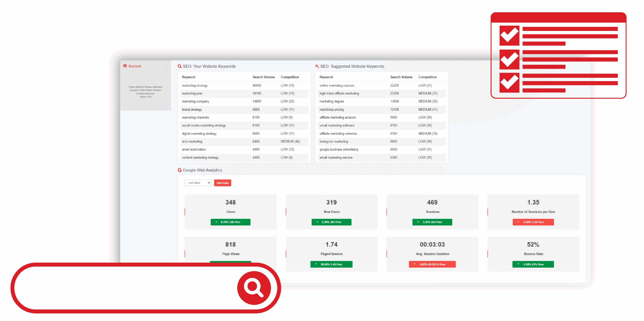644x321 pixels.
Task: Click the green bar under Page Views
Action: (230, 262)
